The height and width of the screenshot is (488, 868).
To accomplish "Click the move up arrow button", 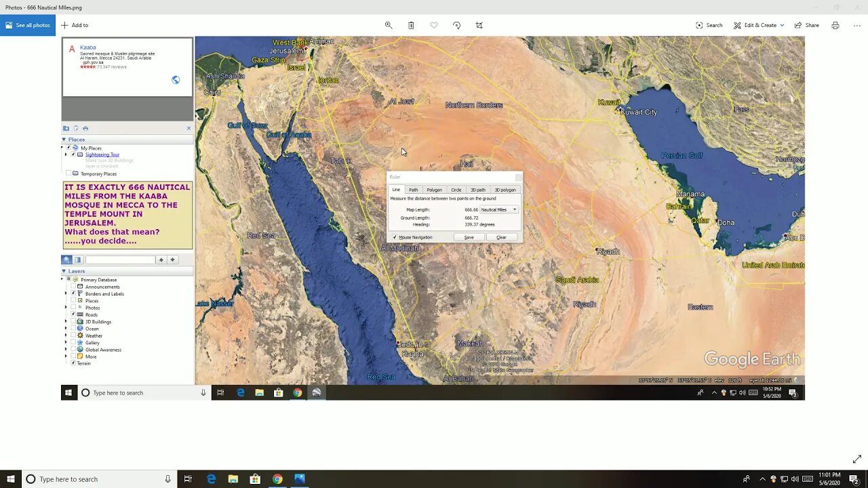I will pos(161,260).
